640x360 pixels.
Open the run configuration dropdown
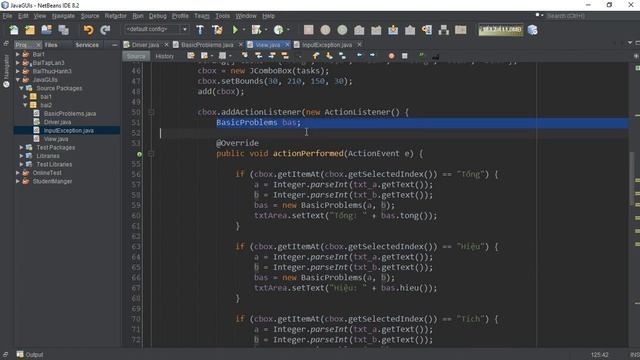pyautogui.click(x=184, y=29)
